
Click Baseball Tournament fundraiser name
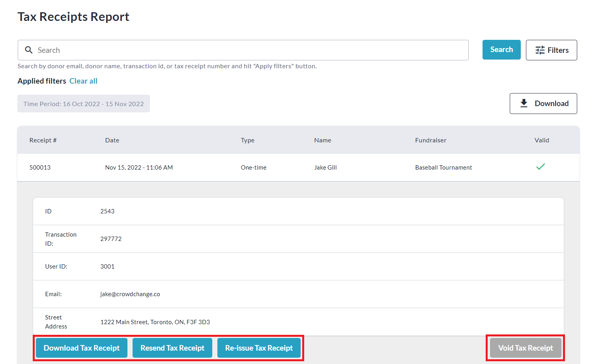tap(443, 168)
